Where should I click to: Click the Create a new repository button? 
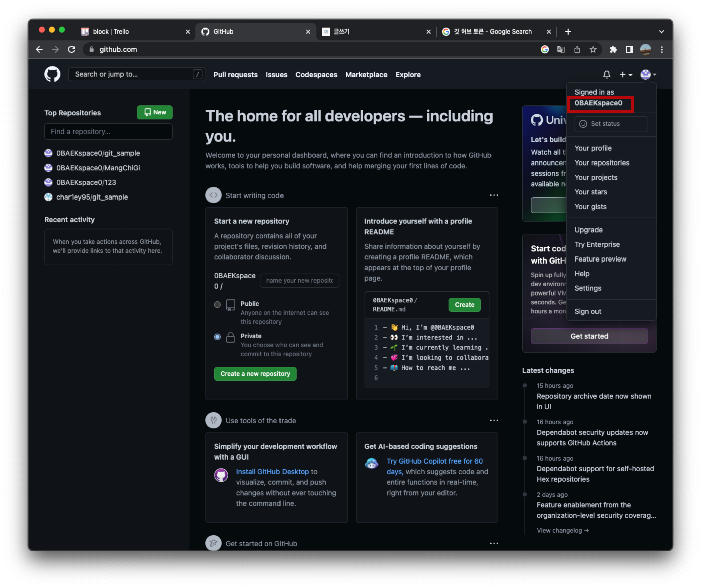[x=255, y=374]
